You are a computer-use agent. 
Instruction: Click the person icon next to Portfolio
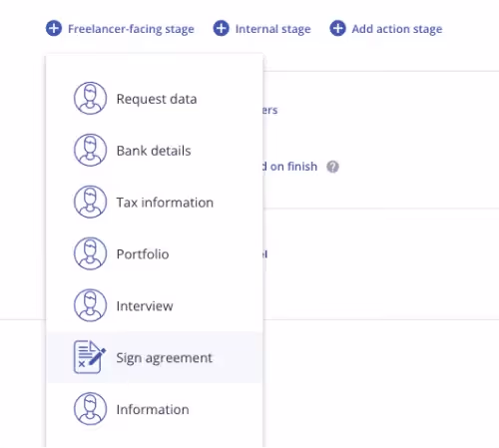click(90, 253)
